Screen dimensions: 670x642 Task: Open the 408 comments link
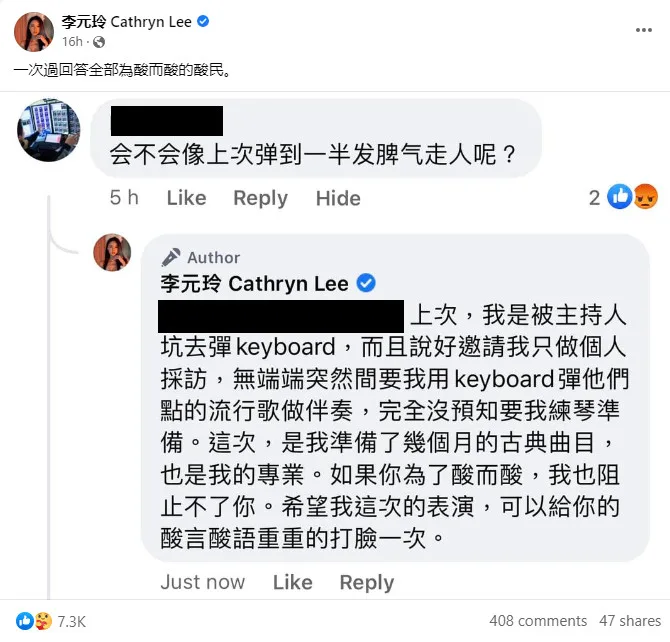[x=538, y=621]
